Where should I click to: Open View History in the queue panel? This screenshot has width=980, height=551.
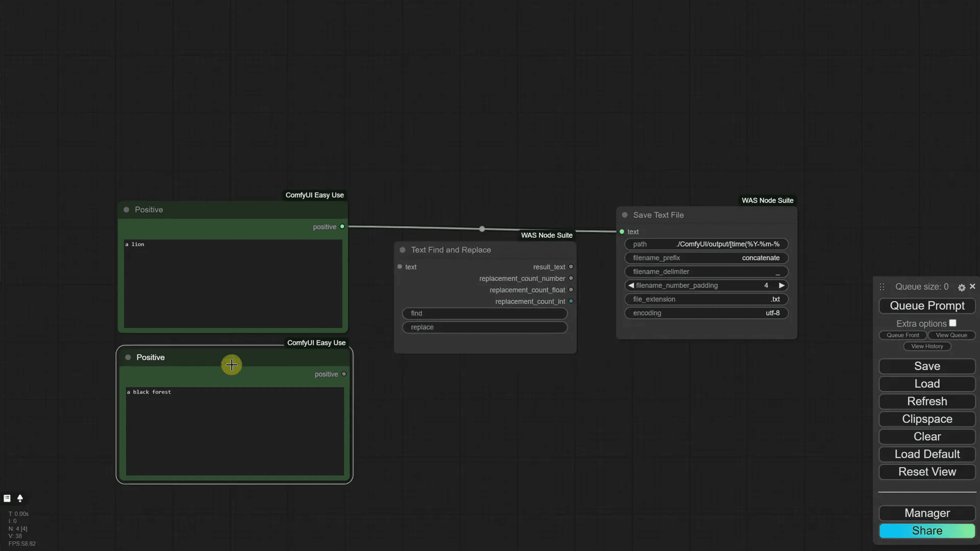coord(927,346)
